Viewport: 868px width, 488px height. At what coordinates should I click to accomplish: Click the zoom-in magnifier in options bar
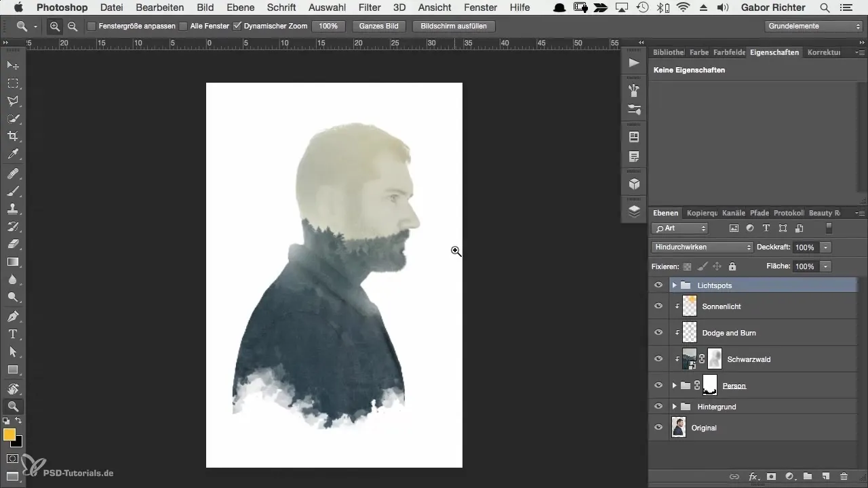(55, 26)
